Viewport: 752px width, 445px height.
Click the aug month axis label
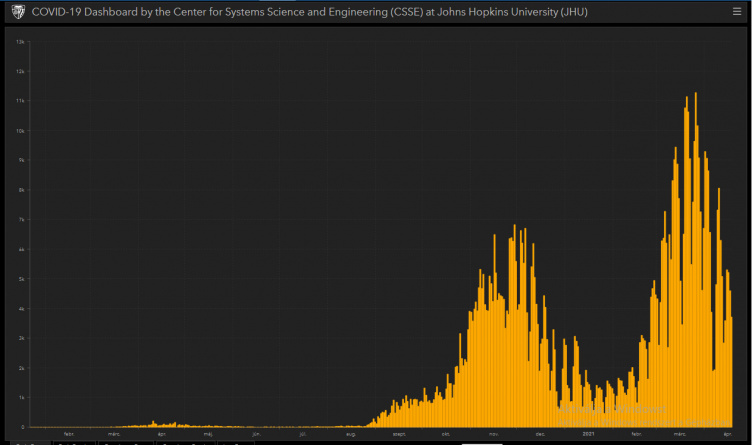pyautogui.click(x=351, y=434)
